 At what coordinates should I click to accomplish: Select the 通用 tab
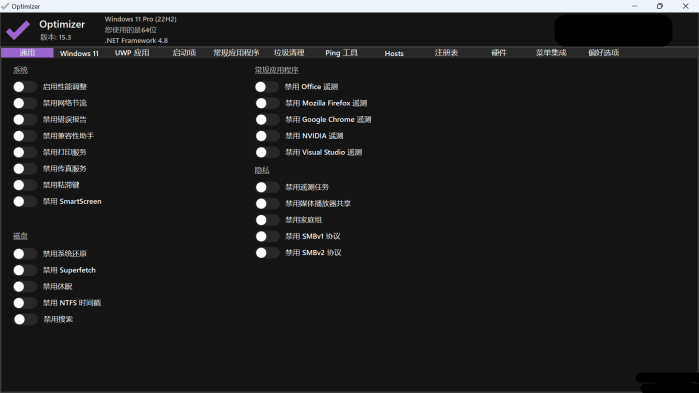click(27, 53)
